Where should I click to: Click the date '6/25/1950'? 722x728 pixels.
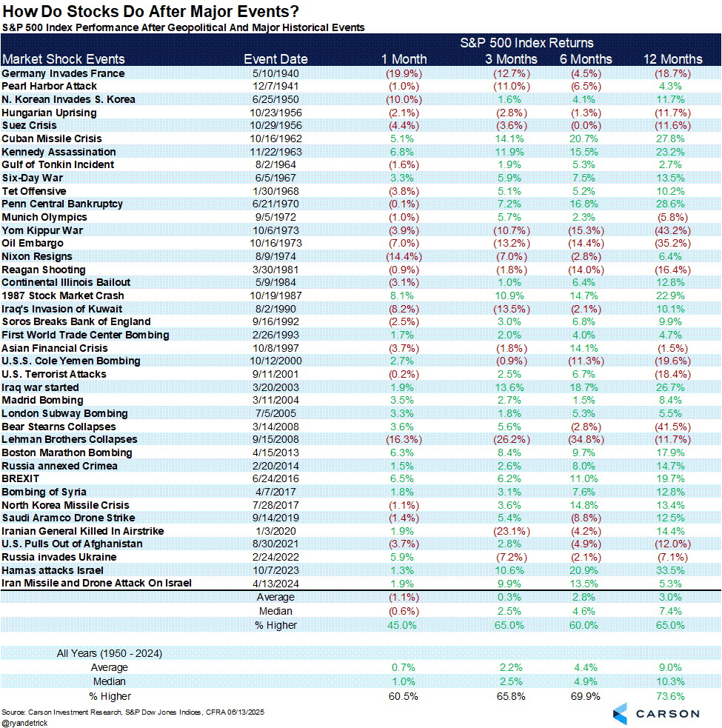pyautogui.click(x=275, y=99)
